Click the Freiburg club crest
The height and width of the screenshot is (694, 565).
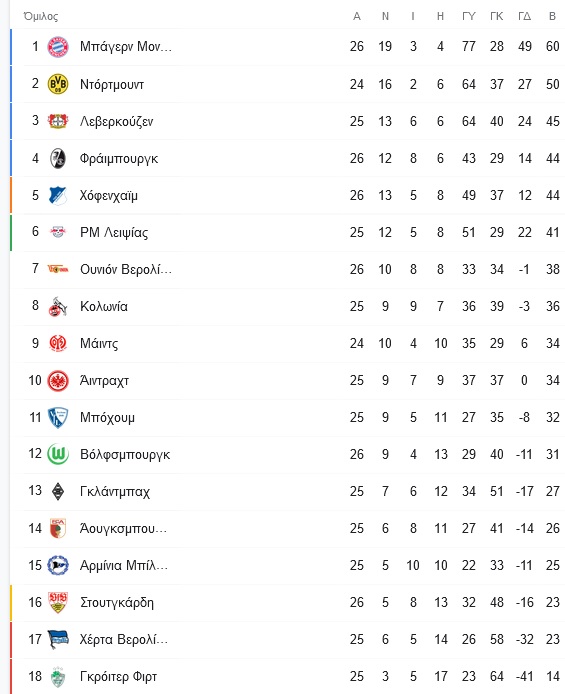pos(58,158)
